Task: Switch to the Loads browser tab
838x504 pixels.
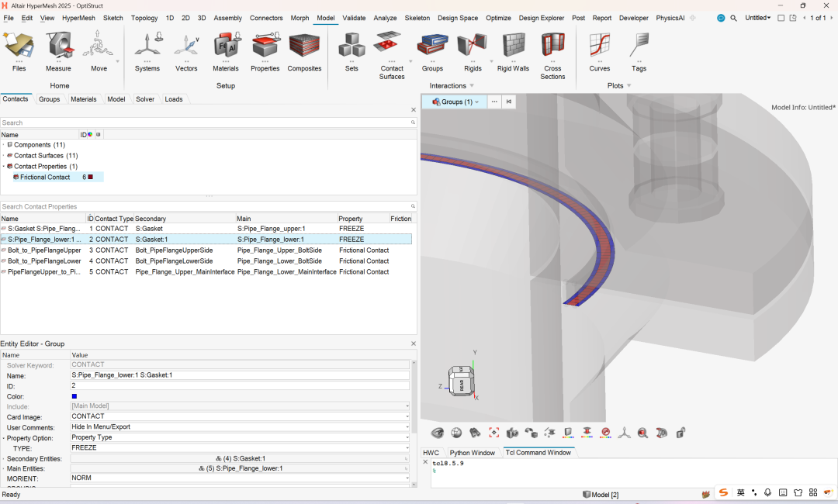Action: (x=173, y=99)
